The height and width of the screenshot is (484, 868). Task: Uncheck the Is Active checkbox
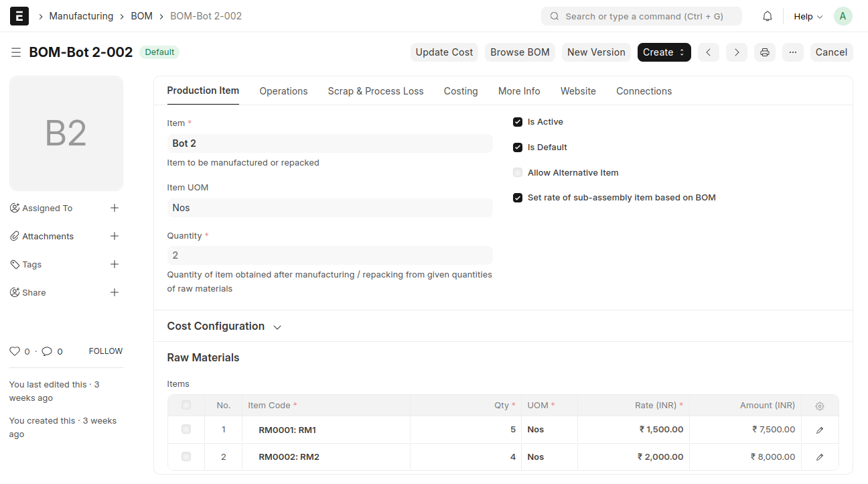(518, 122)
